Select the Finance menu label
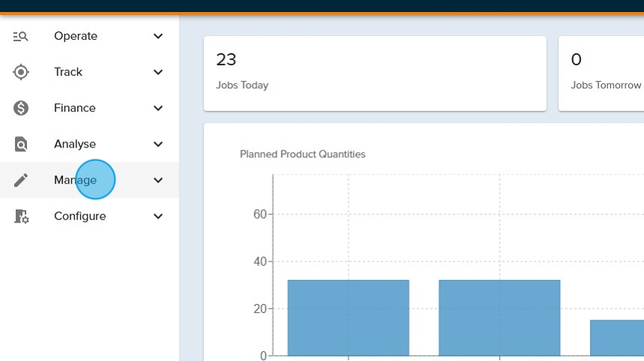 [x=75, y=108]
